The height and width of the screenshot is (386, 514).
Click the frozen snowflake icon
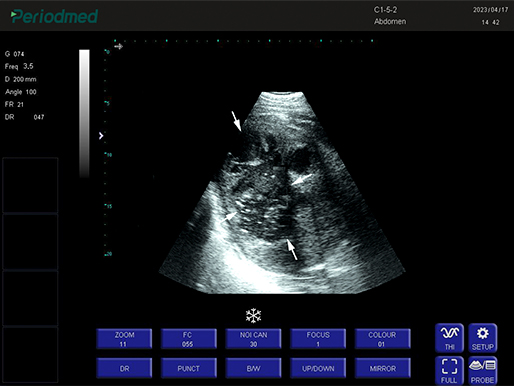253,315
